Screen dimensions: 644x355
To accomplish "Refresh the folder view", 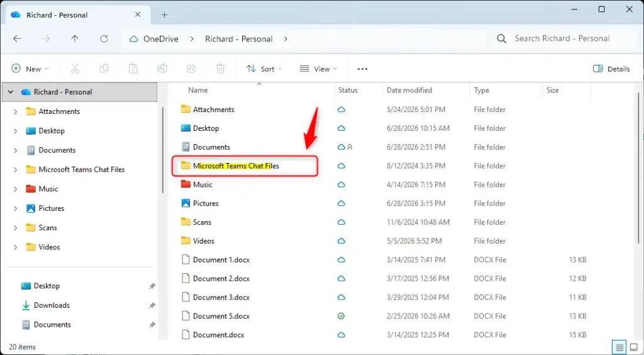I will pyautogui.click(x=104, y=38).
